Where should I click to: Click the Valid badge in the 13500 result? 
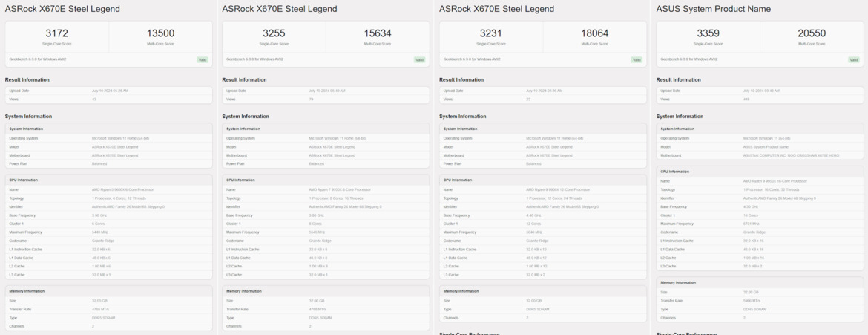click(x=203, y=59)
